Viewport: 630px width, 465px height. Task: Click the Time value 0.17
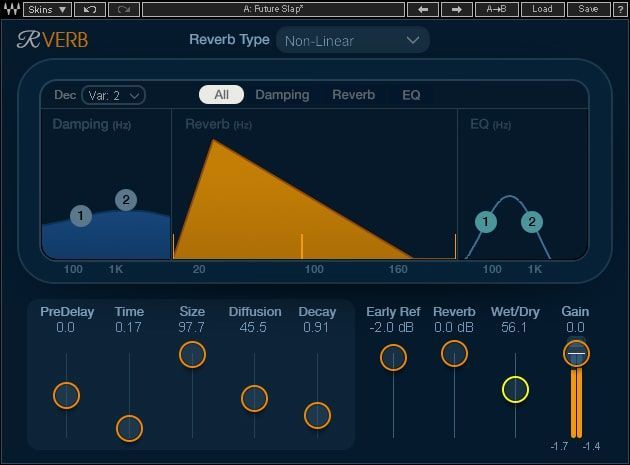pyautogui.click(x=128, y=328)
